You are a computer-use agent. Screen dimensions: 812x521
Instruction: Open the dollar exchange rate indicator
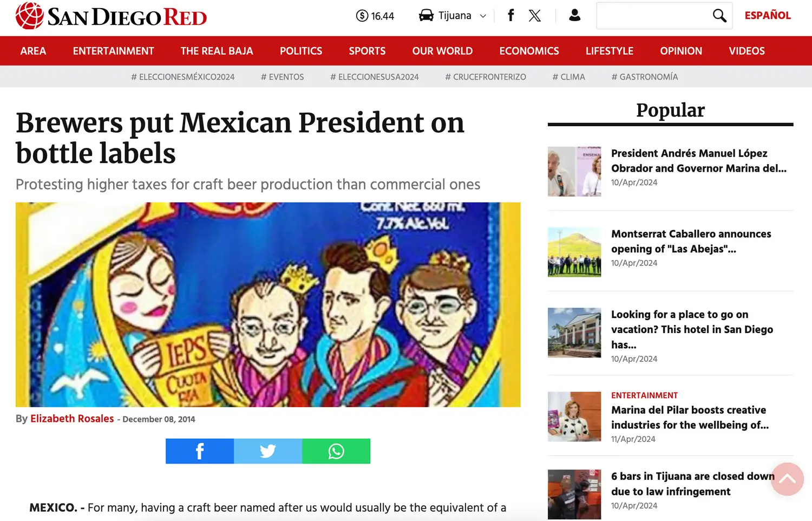tap(375, 16)
